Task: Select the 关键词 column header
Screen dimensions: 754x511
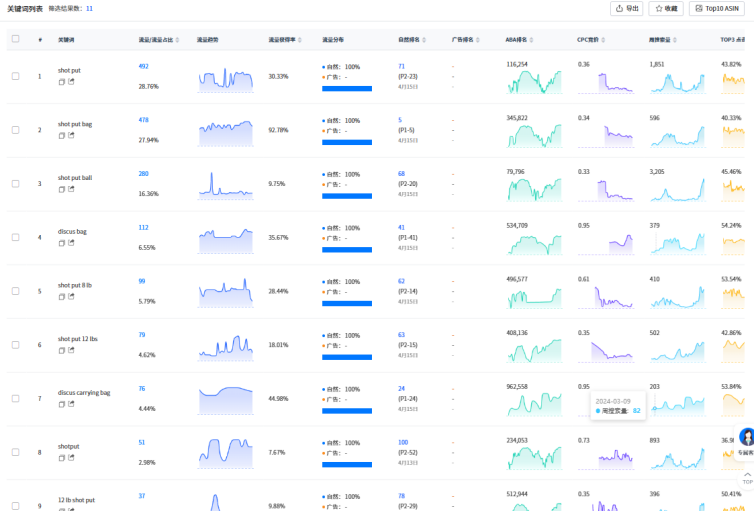Action: pos(66,40)
